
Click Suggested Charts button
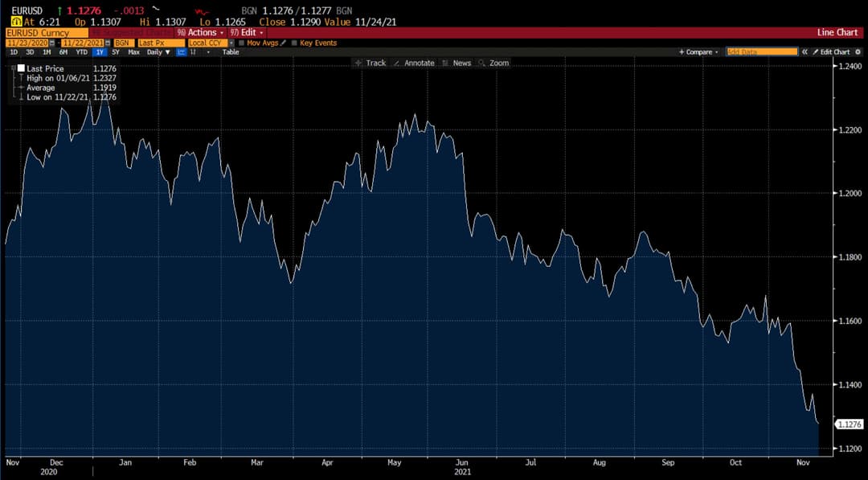(x=133, y=33)
